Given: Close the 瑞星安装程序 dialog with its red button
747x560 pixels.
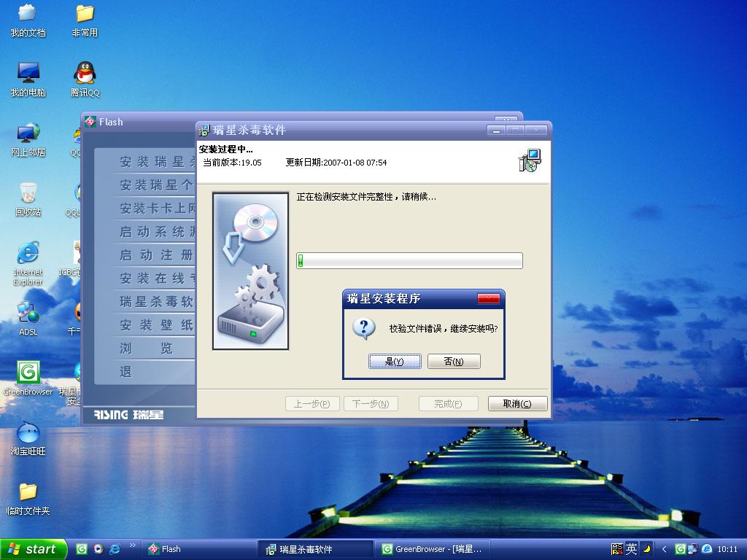Looking at the screenshot, I should tap(488, 298).
